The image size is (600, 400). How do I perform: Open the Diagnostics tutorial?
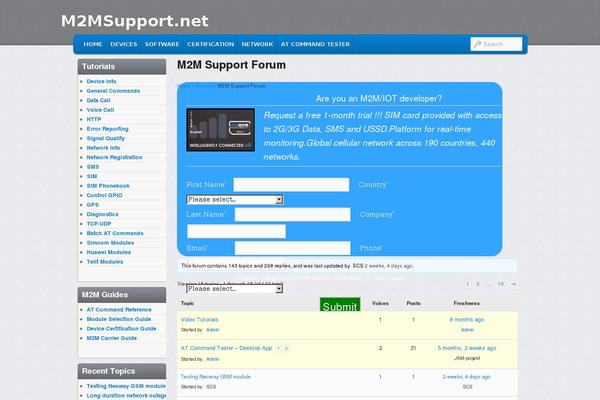coord(103,214)
